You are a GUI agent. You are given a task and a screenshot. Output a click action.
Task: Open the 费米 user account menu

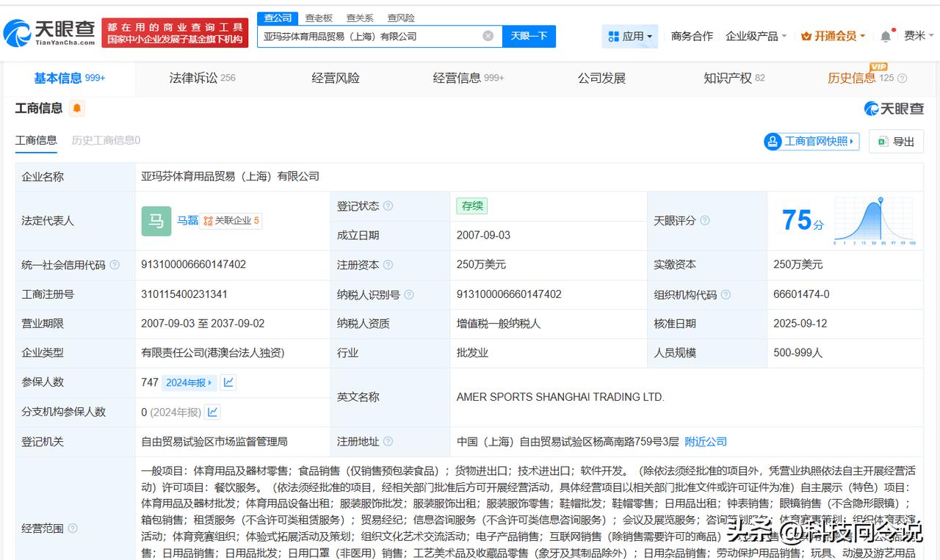click(919, 36)
